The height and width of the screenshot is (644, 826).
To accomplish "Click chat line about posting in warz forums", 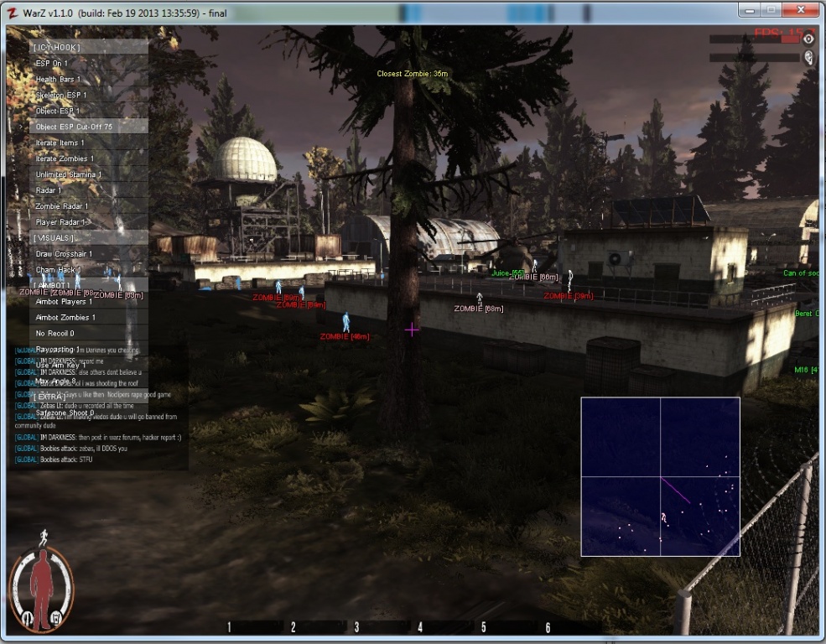I will (98, 437).
